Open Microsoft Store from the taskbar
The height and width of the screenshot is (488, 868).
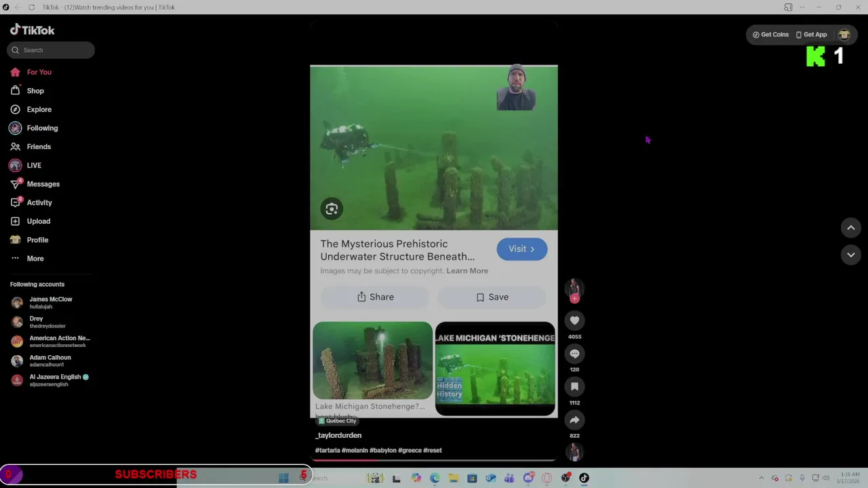point(472,478)
